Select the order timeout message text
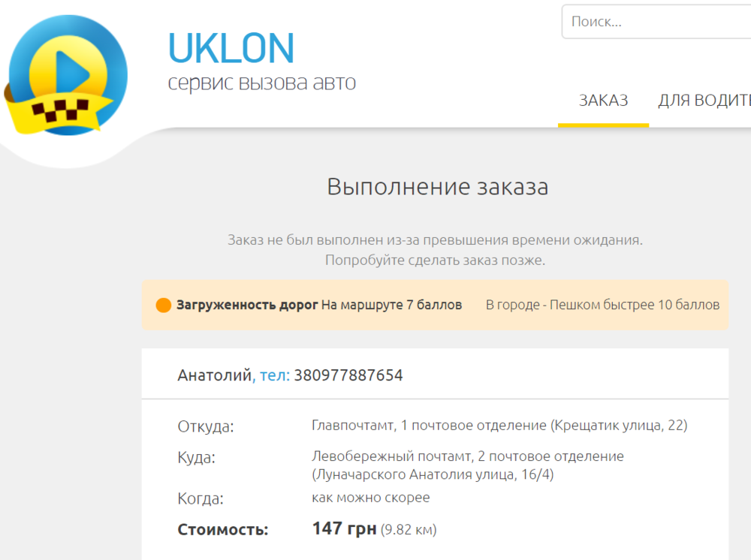 pyautogui.click(x=436, y=240)
